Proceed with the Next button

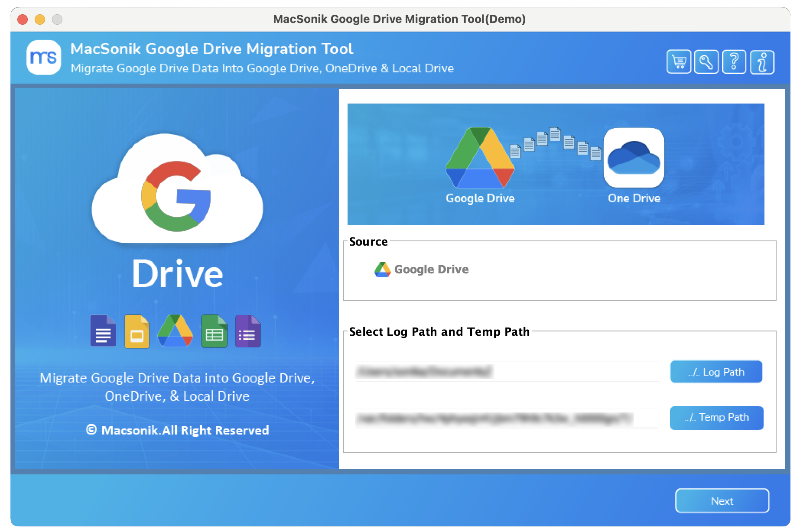click(722, 501)
